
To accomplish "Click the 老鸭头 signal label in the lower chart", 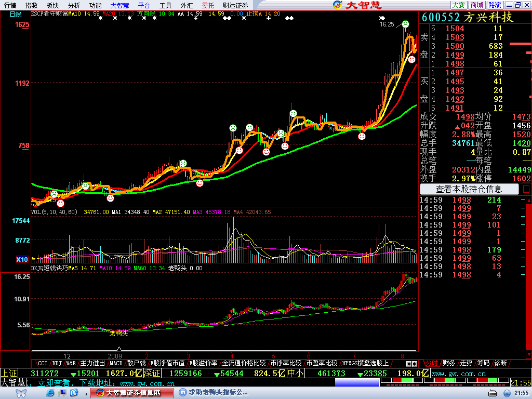I will pos(118,334).
